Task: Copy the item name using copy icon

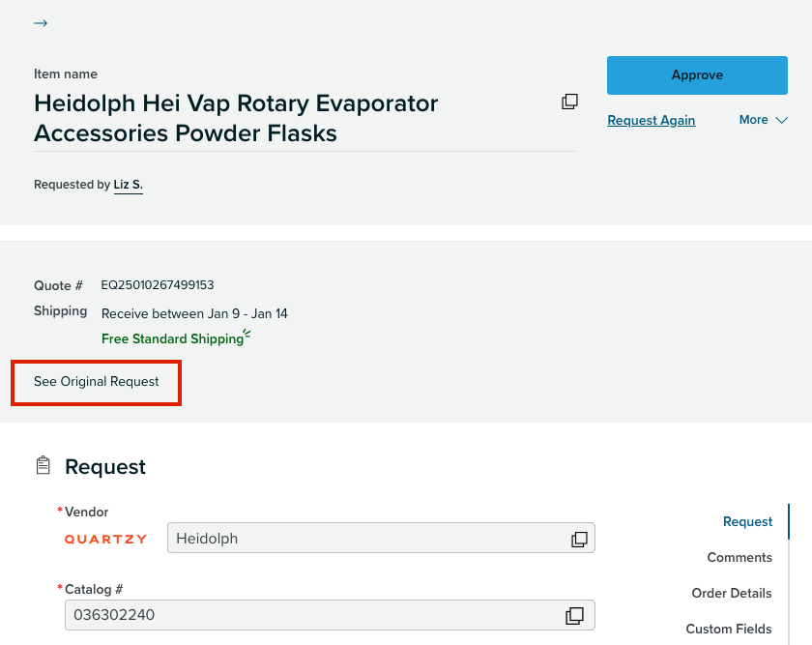Action: click(569, 102)
